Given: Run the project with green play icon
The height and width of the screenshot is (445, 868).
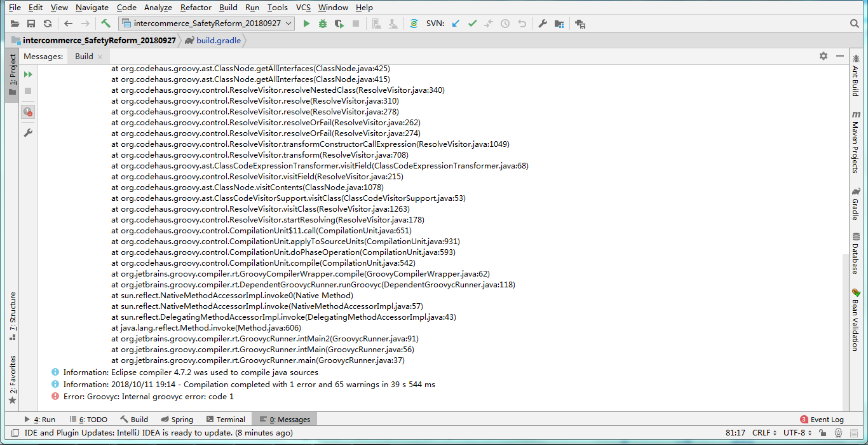Looking at the screenshot, I should 306,24.
